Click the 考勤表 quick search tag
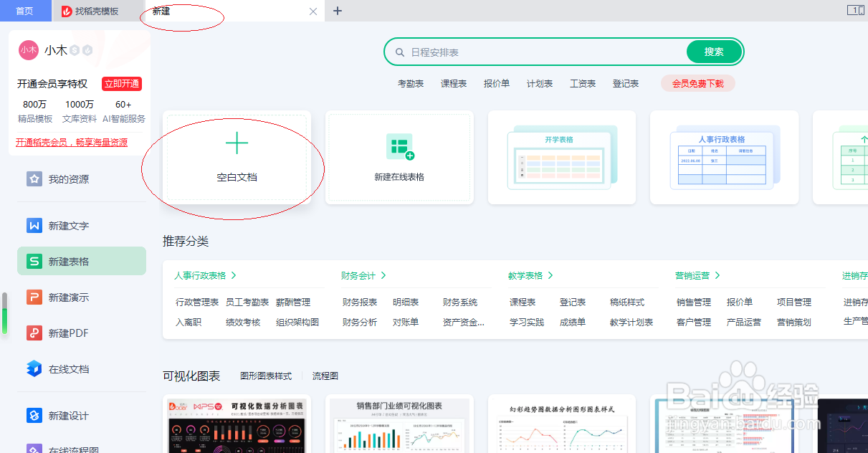 click(x=411, y=84)
